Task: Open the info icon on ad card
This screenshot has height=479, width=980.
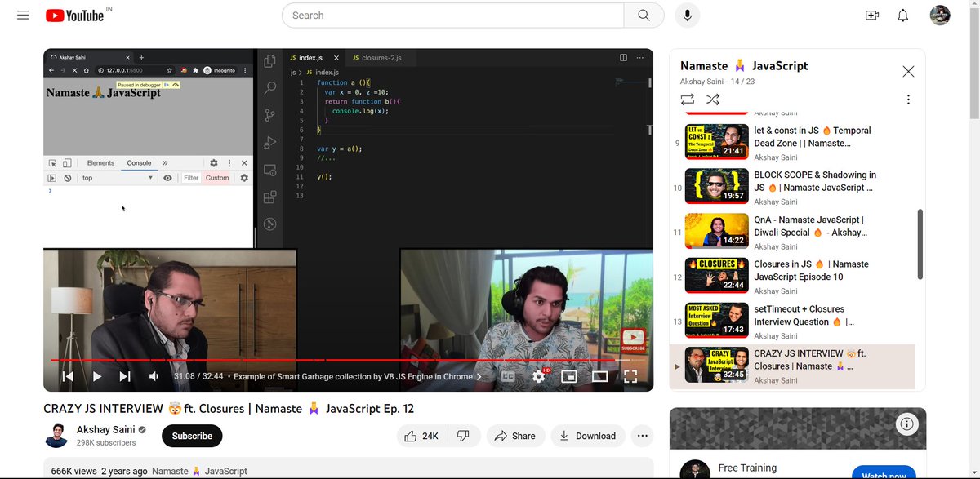Action: (906, 424)
